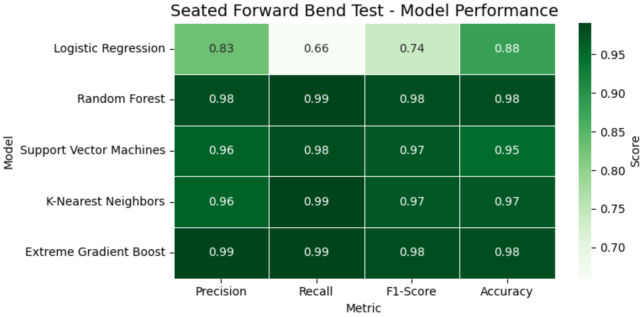Select the Logistic Regression Accuracy cell
Viewport: 644px width, 317px height.
click(x=507, y=49)
